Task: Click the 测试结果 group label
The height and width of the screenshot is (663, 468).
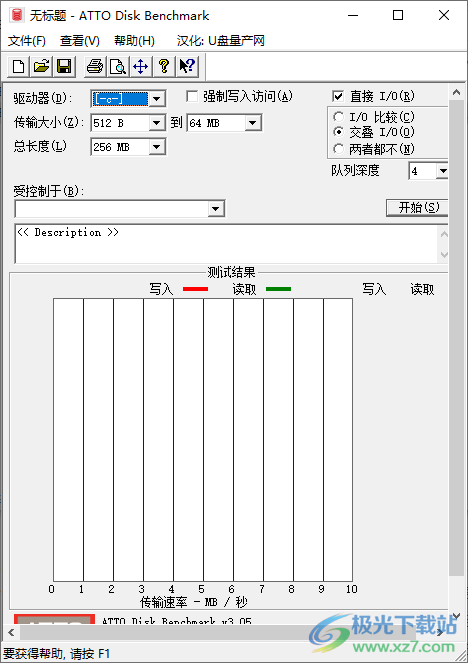Action: [x=231, y=272]
